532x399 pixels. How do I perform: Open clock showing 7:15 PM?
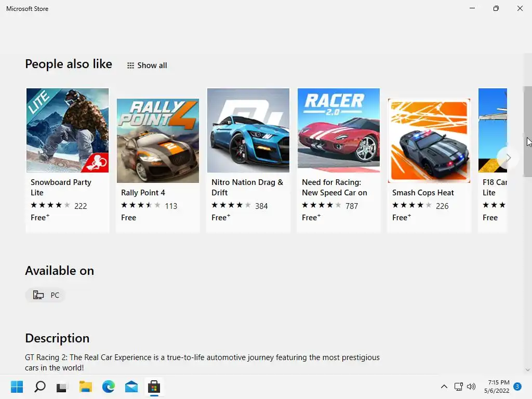(497, 387)
